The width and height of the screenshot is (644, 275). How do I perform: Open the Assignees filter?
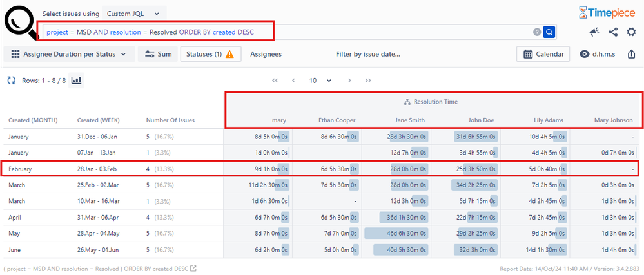click(266, 54)
